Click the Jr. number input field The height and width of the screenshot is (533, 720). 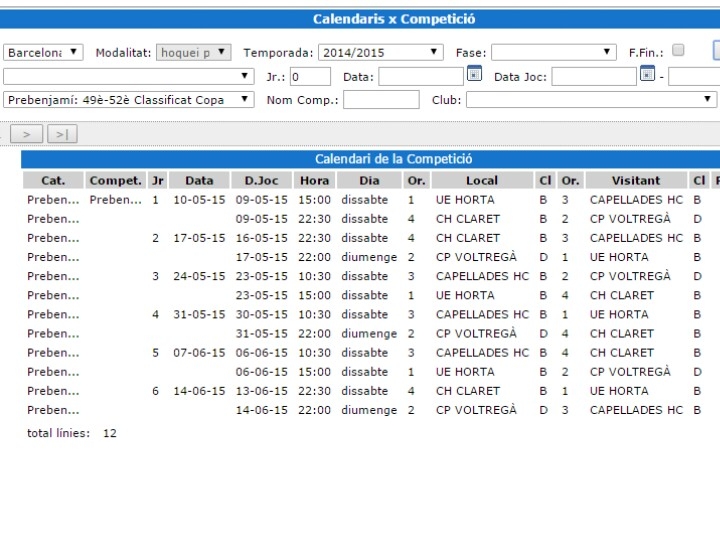tap(310, 76)
